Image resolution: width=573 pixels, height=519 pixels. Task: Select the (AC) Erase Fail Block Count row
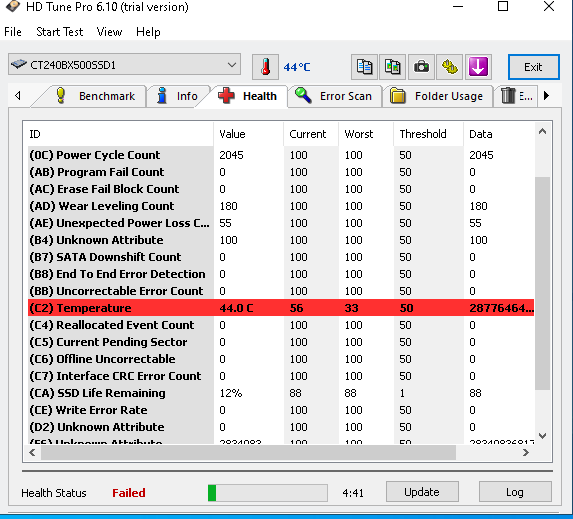[281, 189]
